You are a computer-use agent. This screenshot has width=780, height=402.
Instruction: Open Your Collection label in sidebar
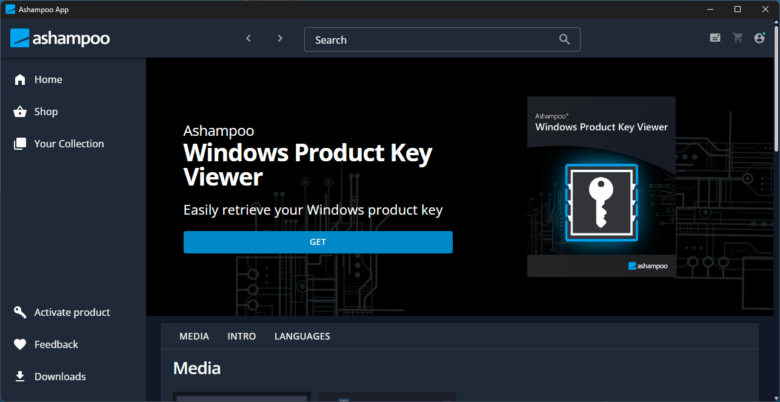(x=69, y=144)
